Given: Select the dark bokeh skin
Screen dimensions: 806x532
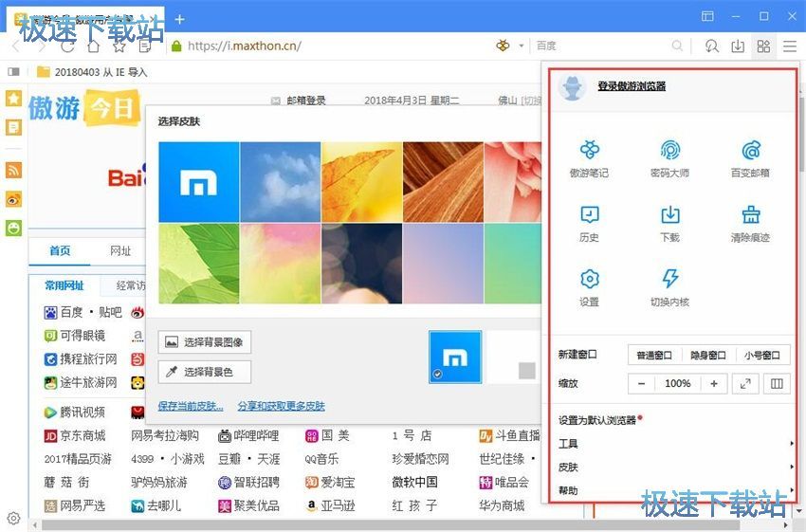Looking at the screenshot, I should click(x=362, y=264).
